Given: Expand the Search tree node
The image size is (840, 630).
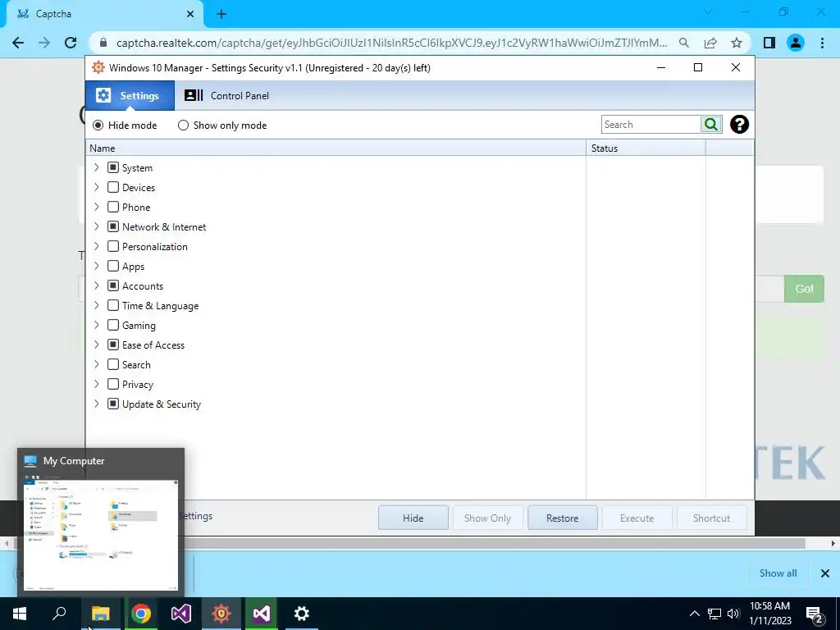Looking at the screenshot, I should click(x=97, y=364).
